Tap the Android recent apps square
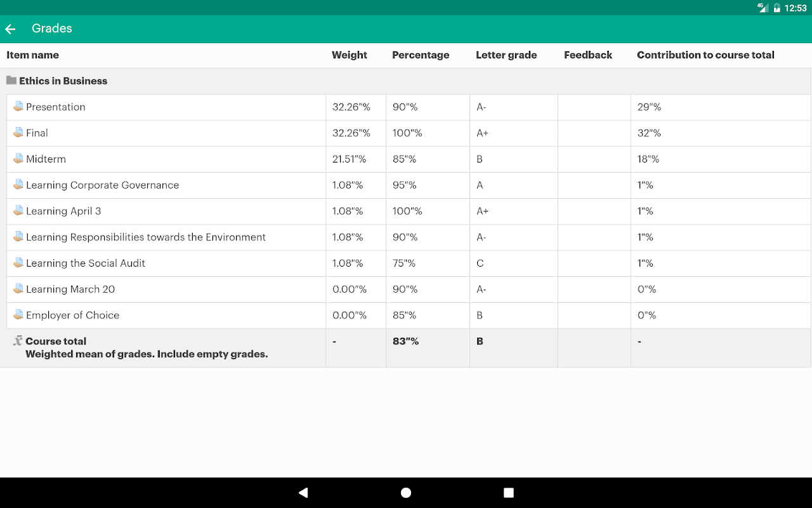 tap(509, 493)
